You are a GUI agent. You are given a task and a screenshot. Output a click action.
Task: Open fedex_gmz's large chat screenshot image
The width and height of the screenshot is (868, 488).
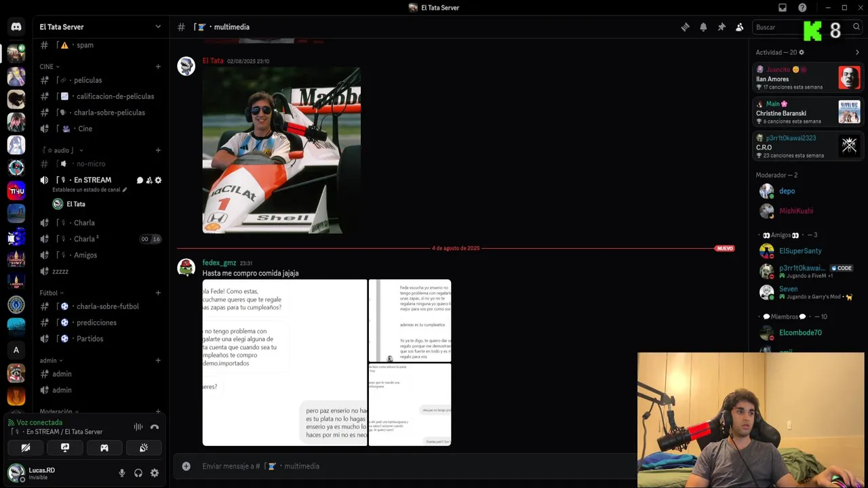point(285,363)
